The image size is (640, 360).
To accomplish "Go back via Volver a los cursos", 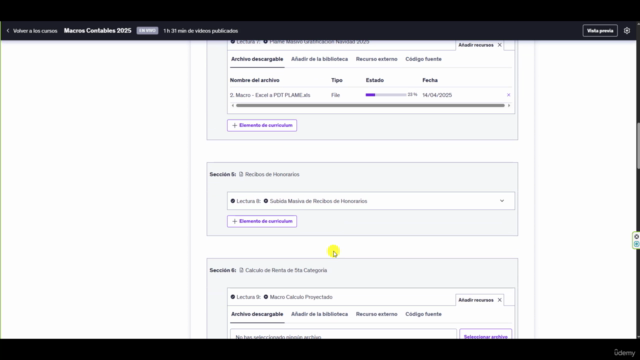I will click(x=35, y=31).
